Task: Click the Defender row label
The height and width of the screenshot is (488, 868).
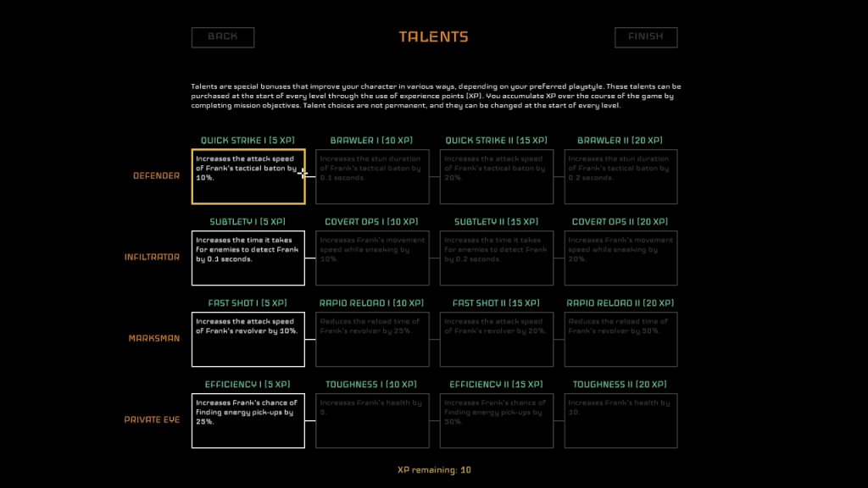Action: (x=156, y=176)
